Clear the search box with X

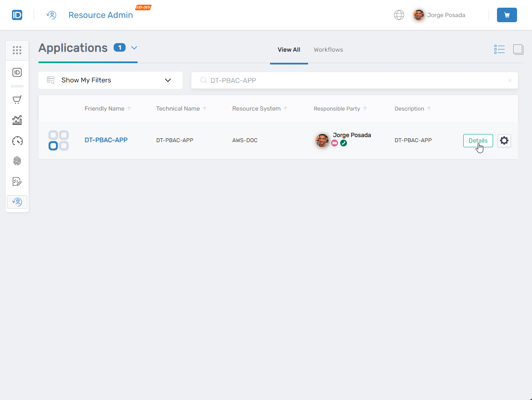coord(510,80)
